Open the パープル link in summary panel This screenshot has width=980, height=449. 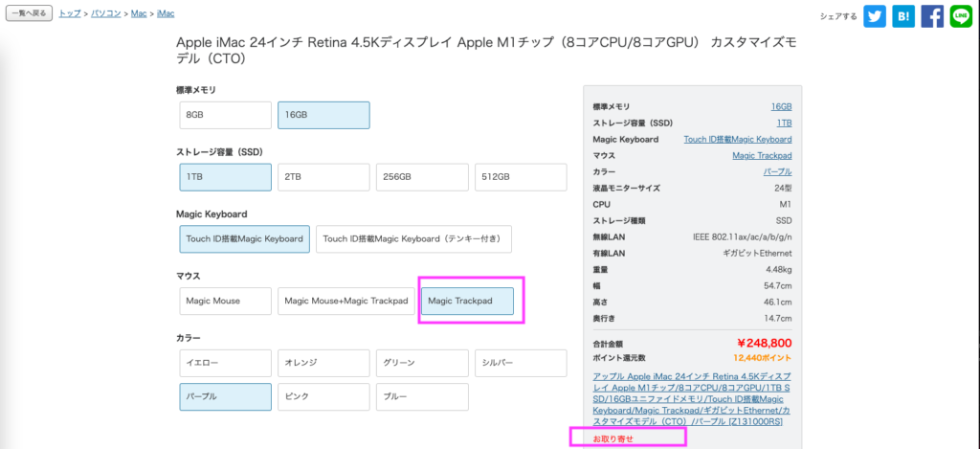click(x=778, y=172)
